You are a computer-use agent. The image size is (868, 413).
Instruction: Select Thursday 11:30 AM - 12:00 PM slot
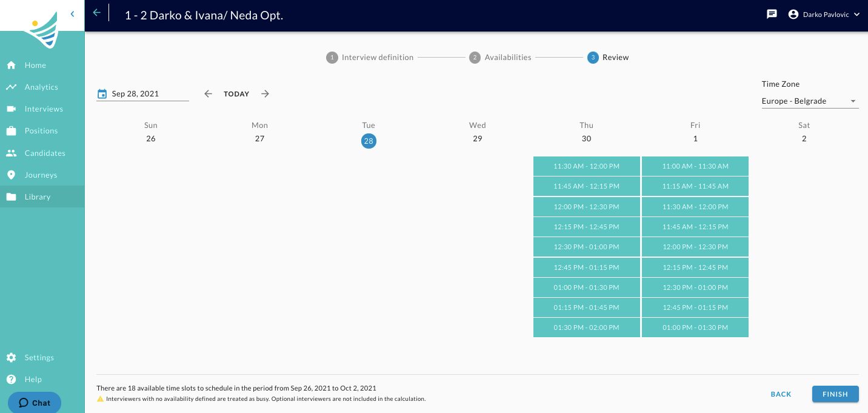[586, 166]
